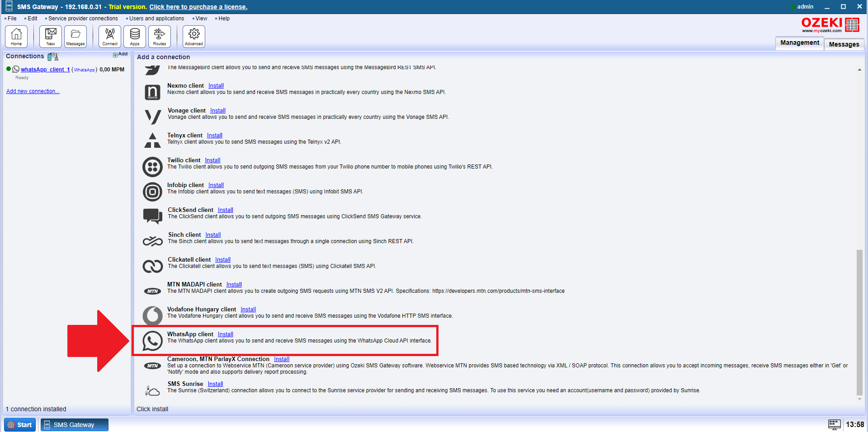
Task: Open Service provider connections menu
Action: (x=83, y=19)
